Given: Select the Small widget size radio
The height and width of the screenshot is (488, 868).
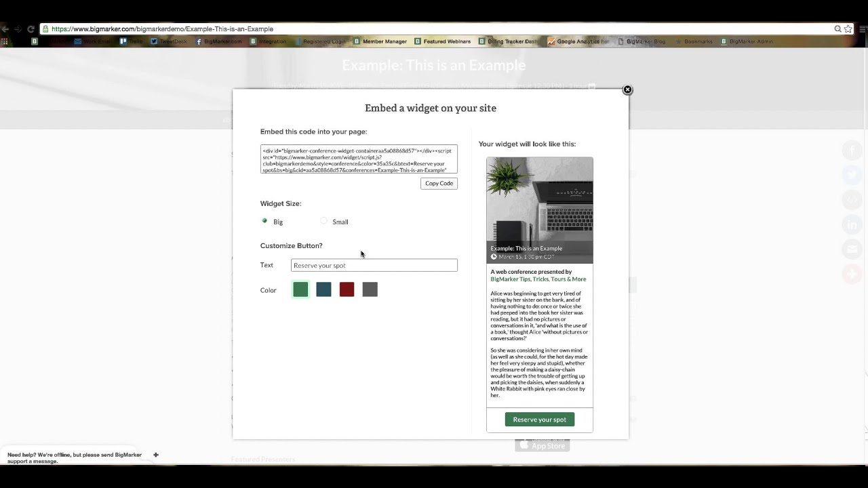Looking at the screenshot, I should point(323,221).
